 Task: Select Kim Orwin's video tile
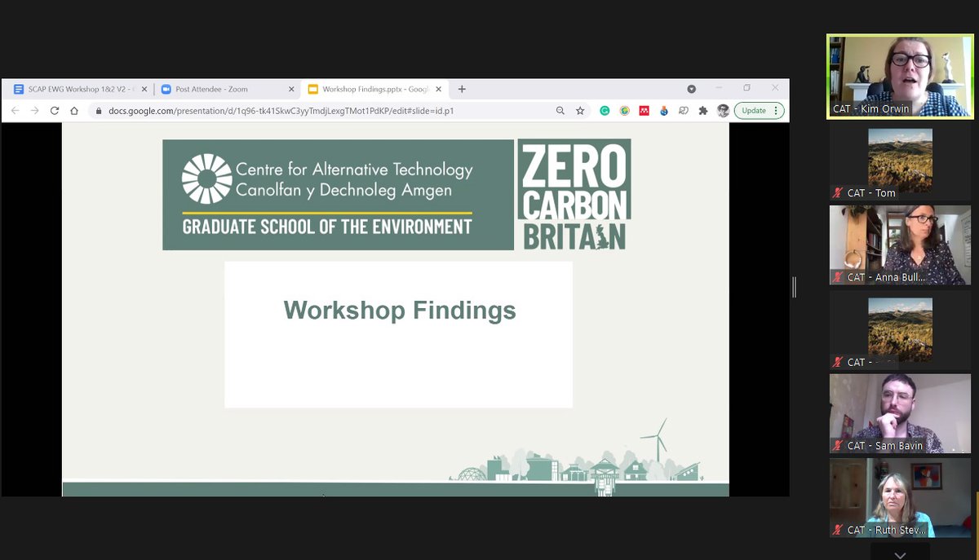point(900,77)
